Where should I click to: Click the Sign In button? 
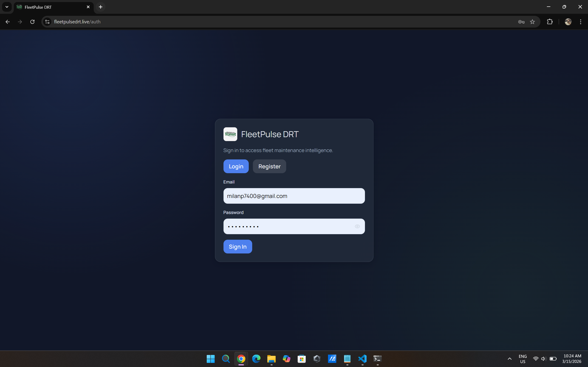[x=237, y=247]
